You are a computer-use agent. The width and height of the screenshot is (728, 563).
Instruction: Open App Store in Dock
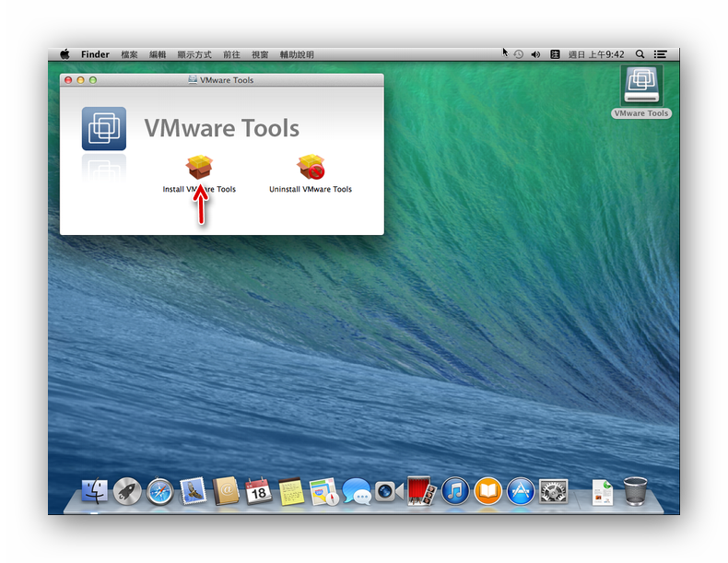point(521,491)
